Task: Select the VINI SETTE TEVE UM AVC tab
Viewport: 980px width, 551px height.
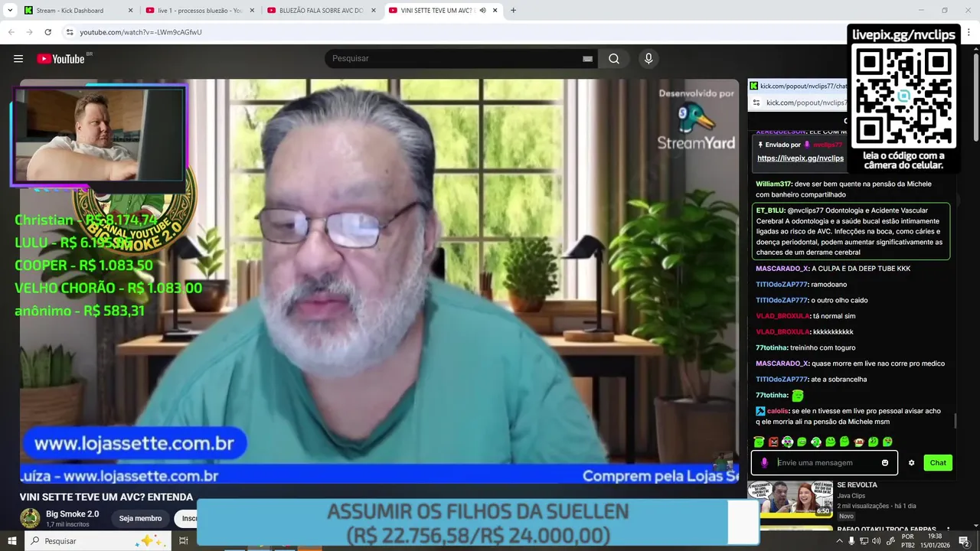Action: tap(436, 11)
